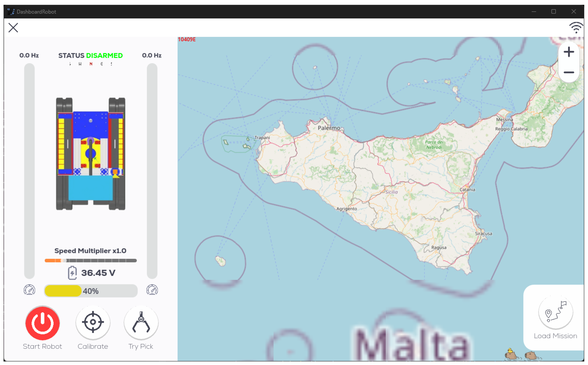Close the panel with the X icon
The width and height of the screenshot is (588, 365).
[13, 28]
